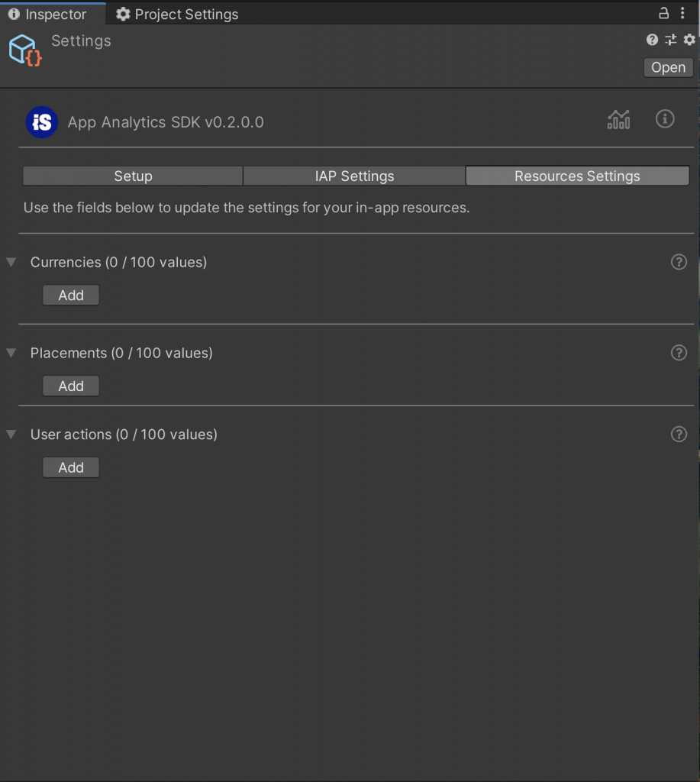Click the gear icon in the inspector header

pos(689,40)
